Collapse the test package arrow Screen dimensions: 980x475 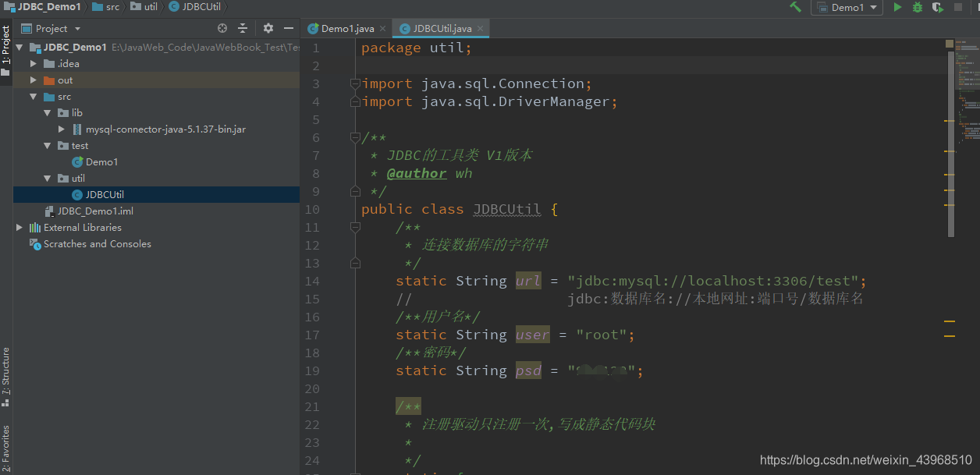(48, 146)
